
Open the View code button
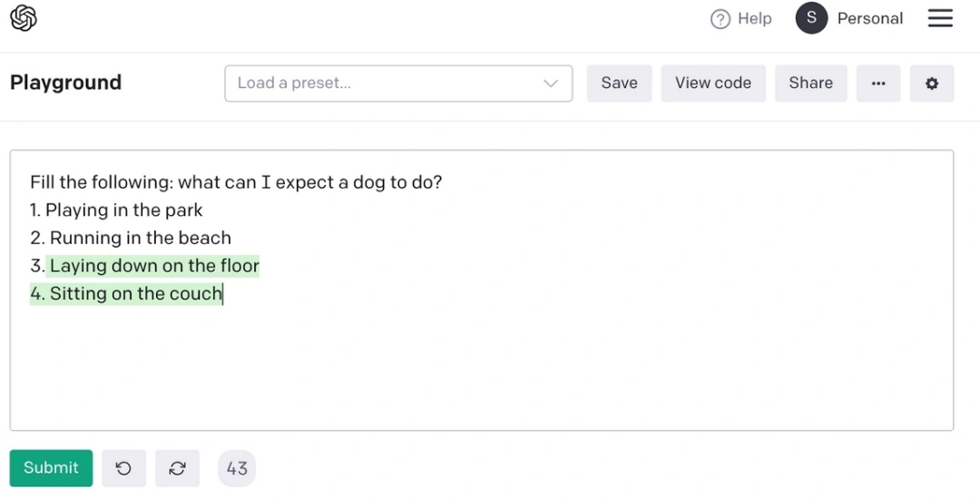pyautogui.click(x=713, y=83)
